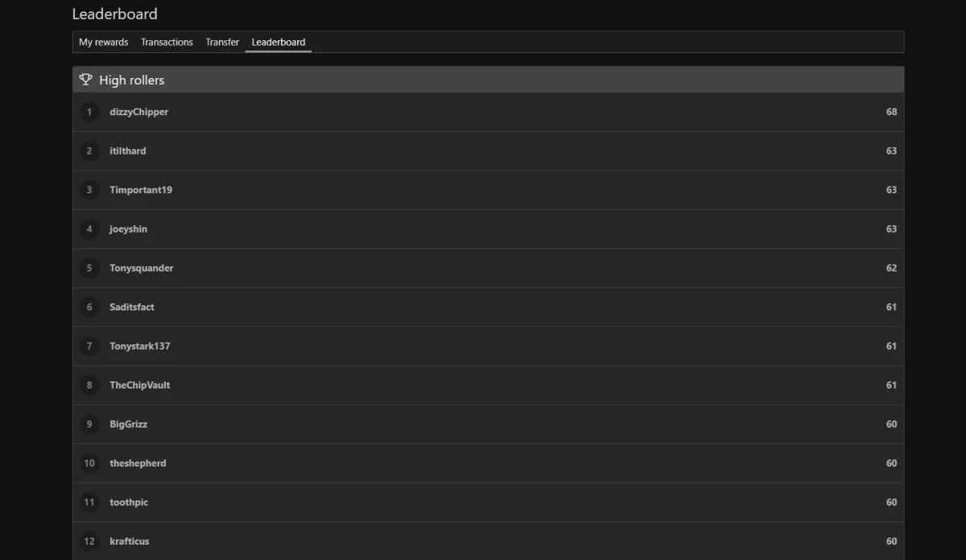The width and height of the screenshot is (966, 560).
Task: Open the Transfer tab
Action: 222,42
